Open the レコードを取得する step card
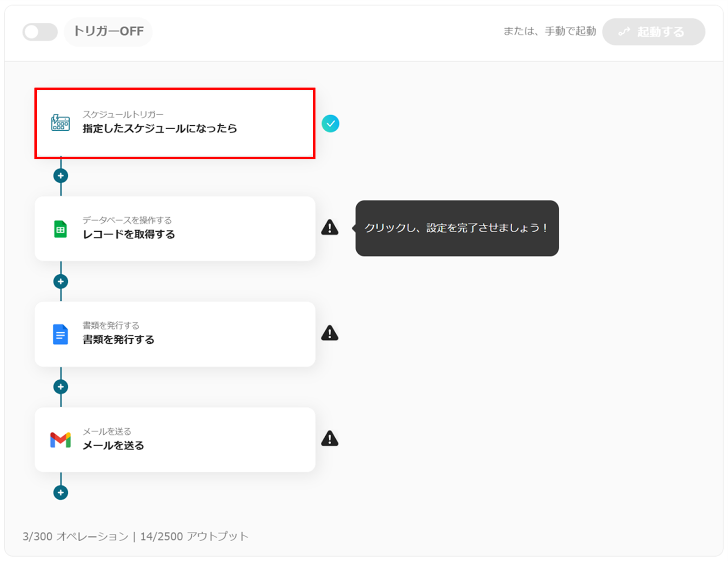Viewport: 728px width, 561px height. (175, 228)
